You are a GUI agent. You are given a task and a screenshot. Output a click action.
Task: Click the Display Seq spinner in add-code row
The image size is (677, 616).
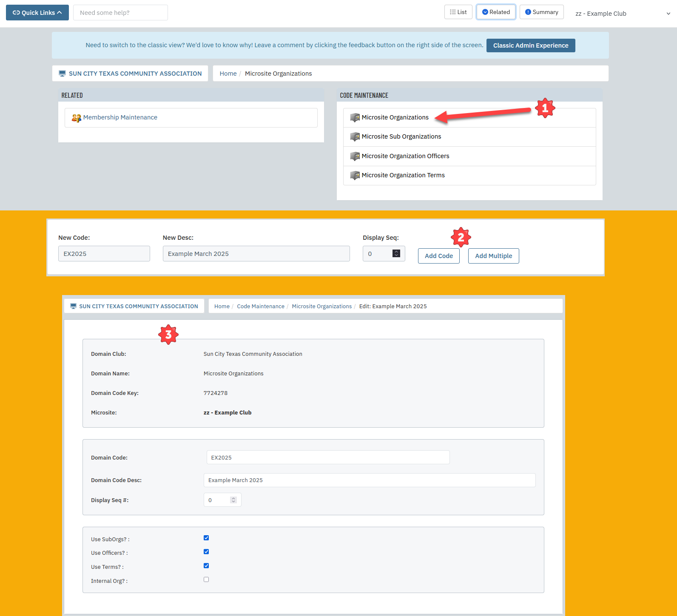[x=396, y=253]
